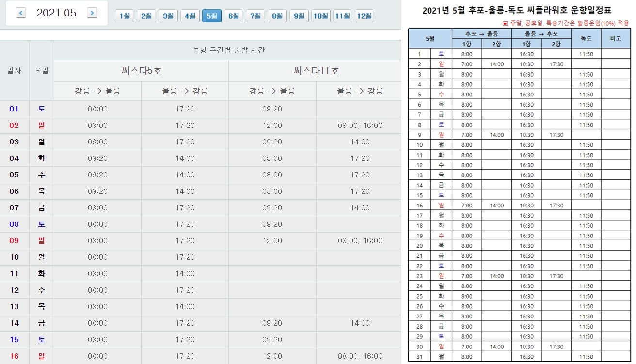The height and width of the screenshot is (364, 636).
Task: Click the 씨스타11호 column header
Action: point(316,71)
